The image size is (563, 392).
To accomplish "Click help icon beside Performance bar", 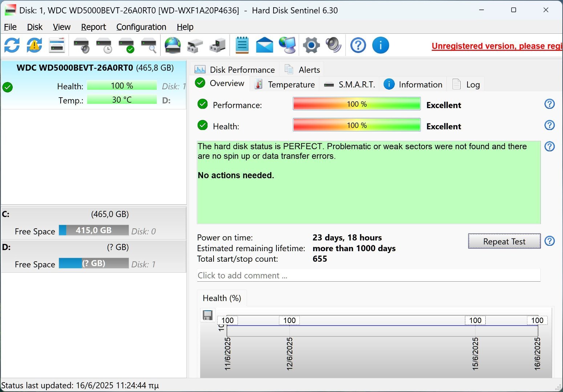I will click(550, 104).
